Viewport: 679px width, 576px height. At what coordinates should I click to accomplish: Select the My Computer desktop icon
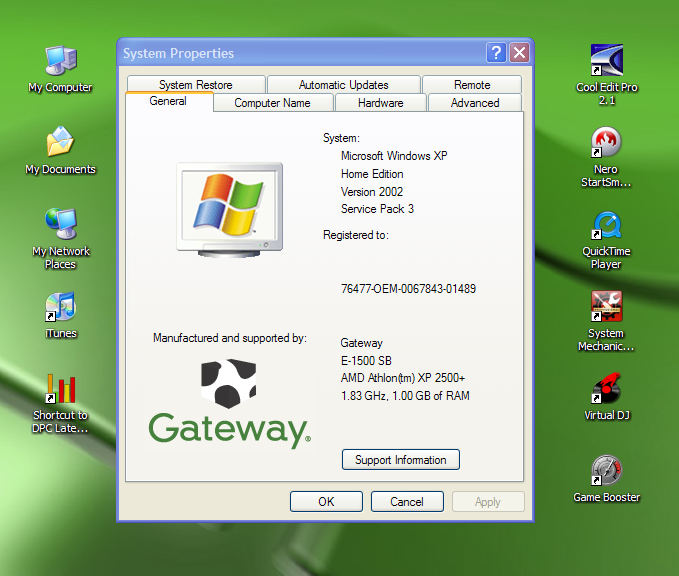coord(61,69)
